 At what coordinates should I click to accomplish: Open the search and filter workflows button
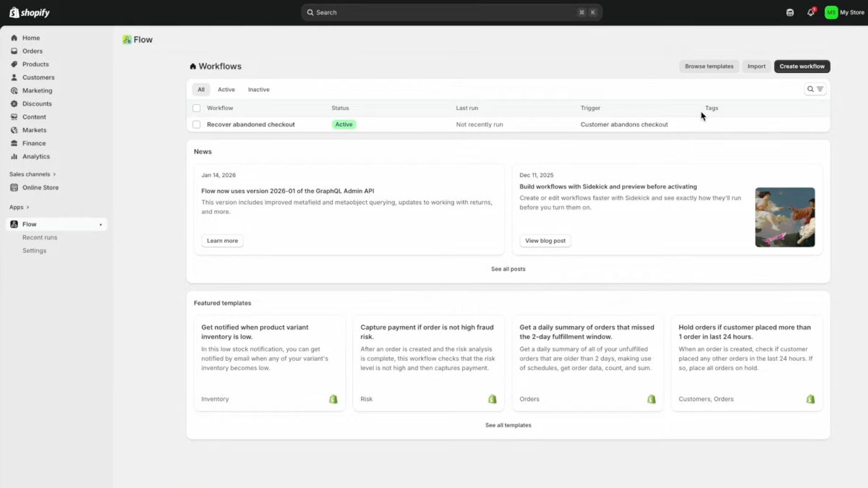(x=815, y=89)
